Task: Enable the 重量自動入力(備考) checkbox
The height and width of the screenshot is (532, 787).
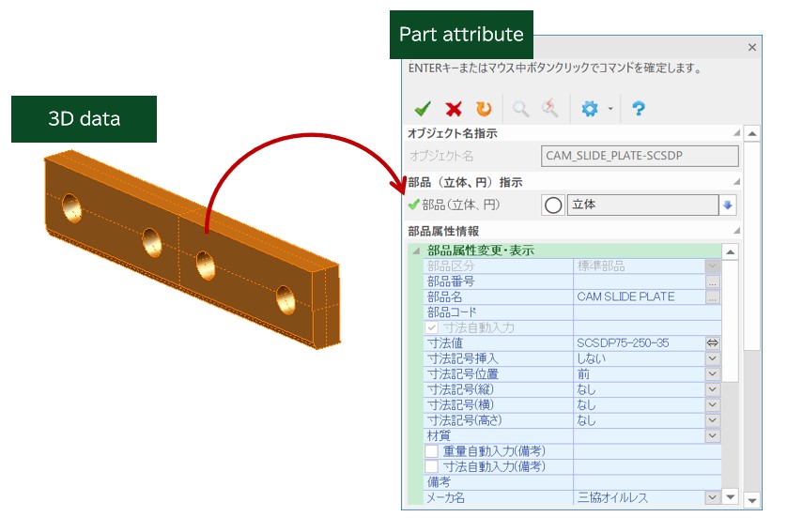Action: 432,451
